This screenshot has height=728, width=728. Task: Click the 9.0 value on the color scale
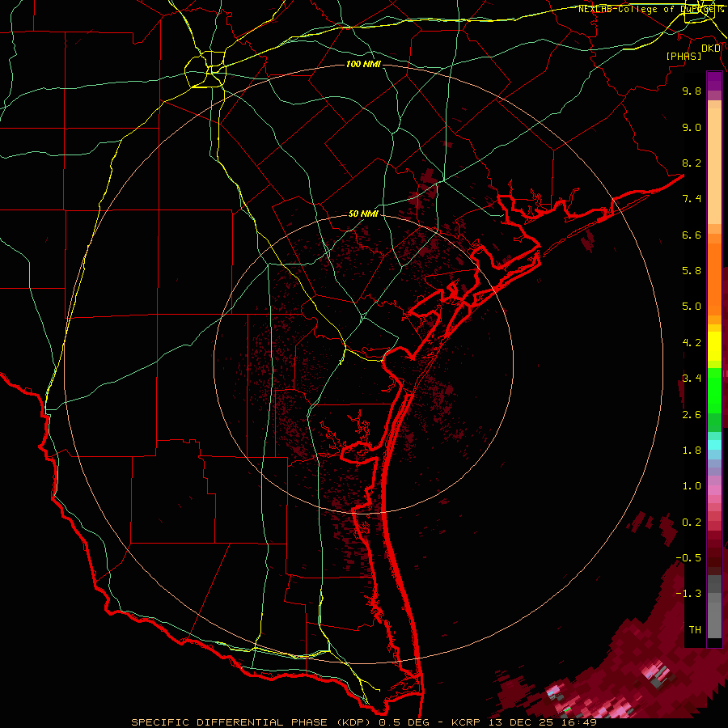[x=692, y=127]
